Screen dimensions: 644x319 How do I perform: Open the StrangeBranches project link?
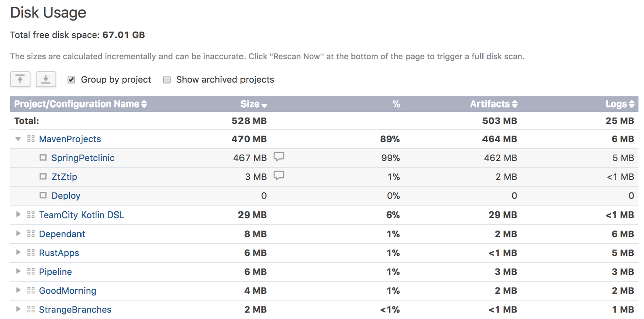click(75, 310)
